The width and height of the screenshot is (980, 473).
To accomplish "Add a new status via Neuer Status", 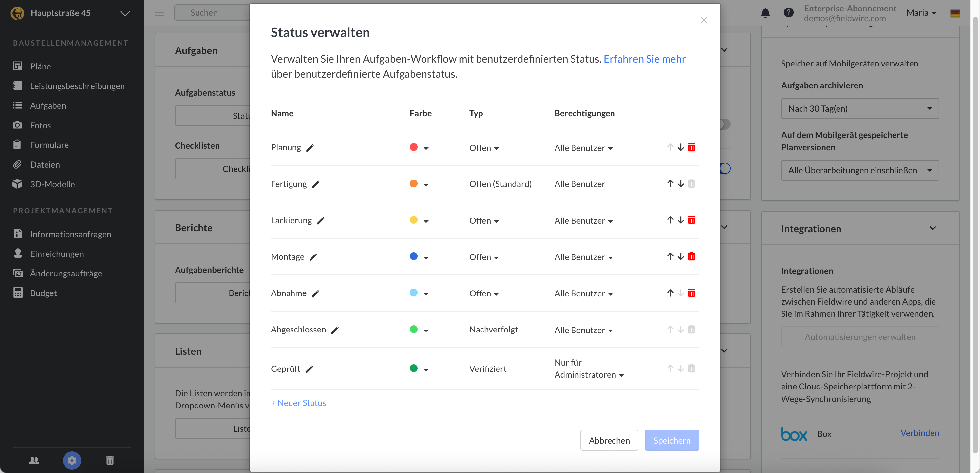I will [298, 403].
